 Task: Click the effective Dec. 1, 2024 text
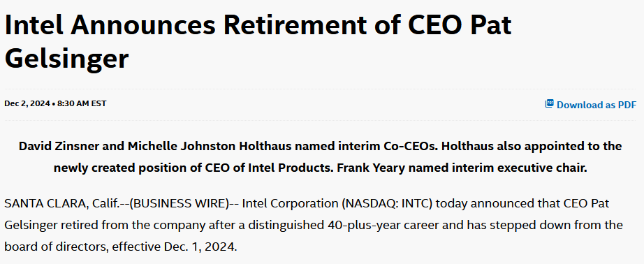pyautogui.click(x=175, y=247)
